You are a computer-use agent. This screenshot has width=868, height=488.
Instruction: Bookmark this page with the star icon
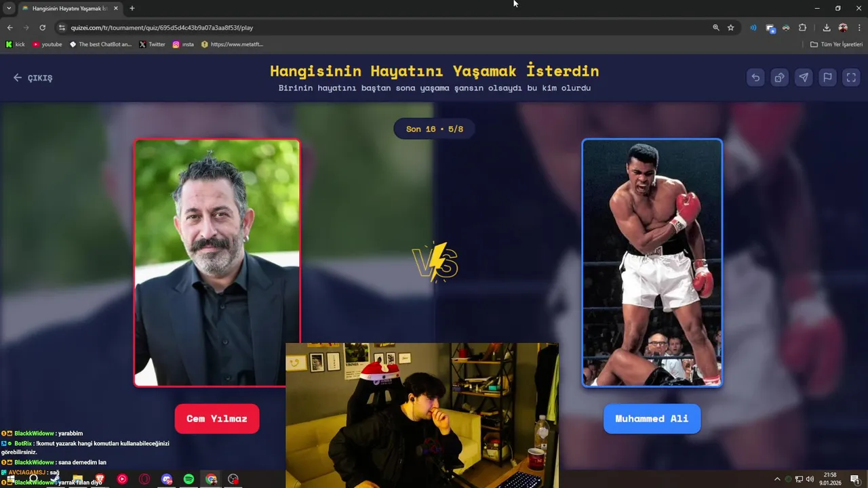coord(730,28)
